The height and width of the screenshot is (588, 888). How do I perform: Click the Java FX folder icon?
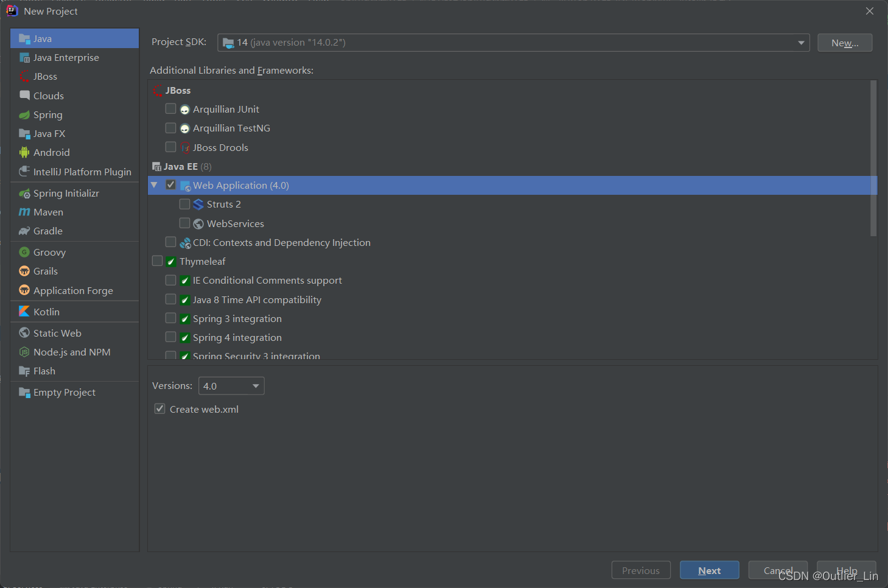pyautogui.click(x=24, y=134)
